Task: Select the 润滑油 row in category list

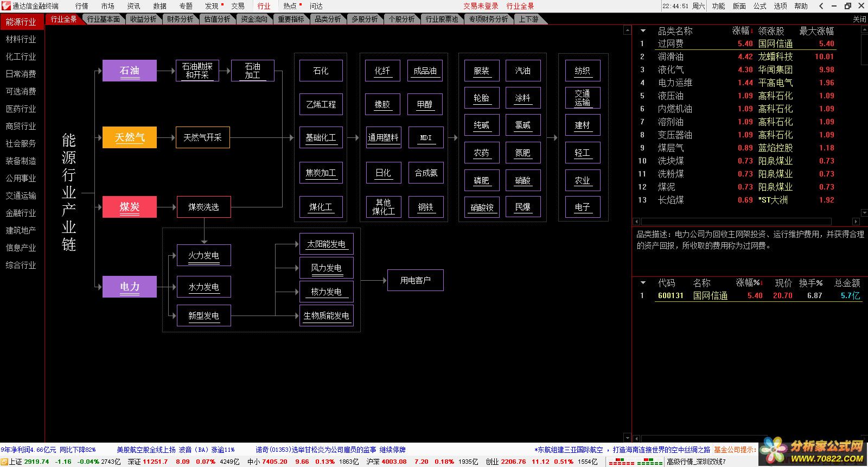Action: (736, 56)
